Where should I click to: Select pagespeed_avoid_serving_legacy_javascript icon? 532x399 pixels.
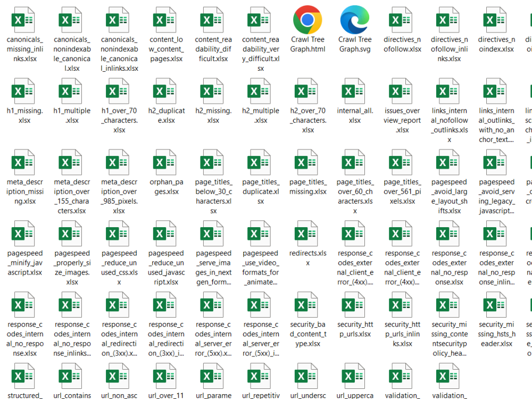[495, 162]
